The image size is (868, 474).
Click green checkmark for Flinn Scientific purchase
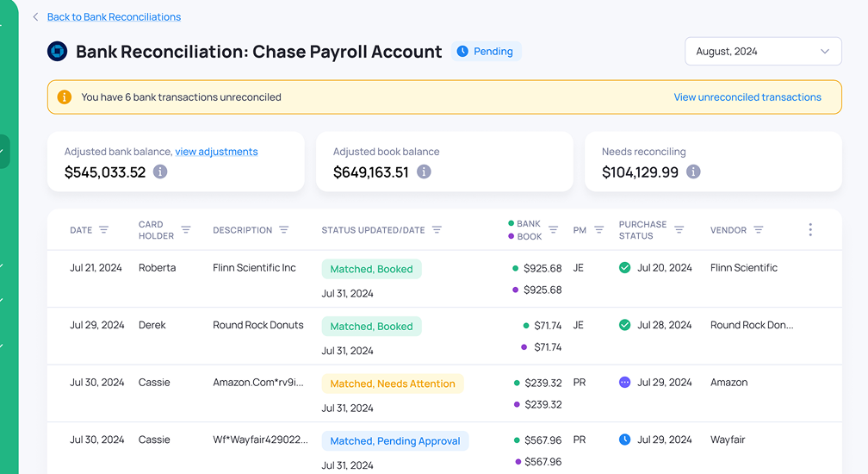pyautogui.click(x=625, y=268)
